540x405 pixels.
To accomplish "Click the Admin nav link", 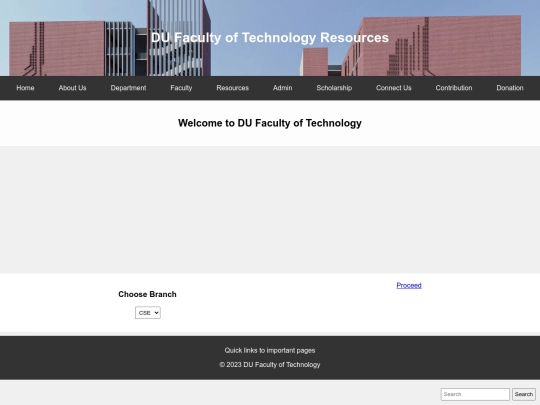I will pyautogui.click(x=282, y=88).
